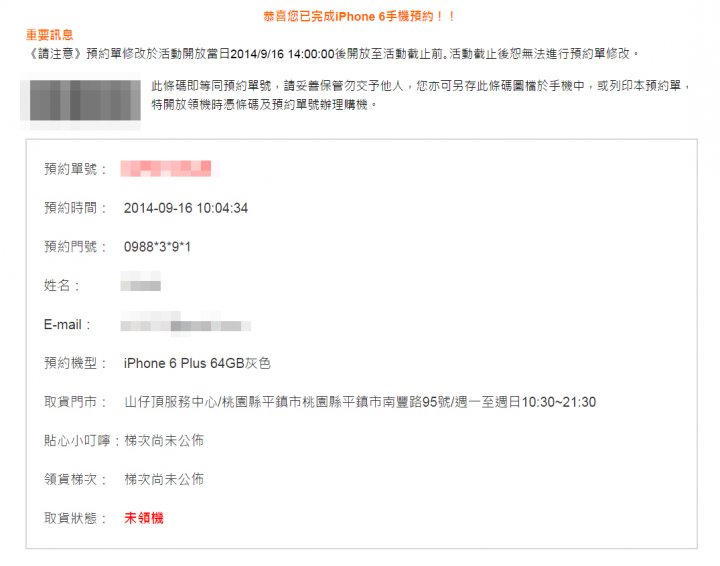Click the 重要訊息 orange heading
The height and width of the screenshot is (566, 720).
point(50,35)
